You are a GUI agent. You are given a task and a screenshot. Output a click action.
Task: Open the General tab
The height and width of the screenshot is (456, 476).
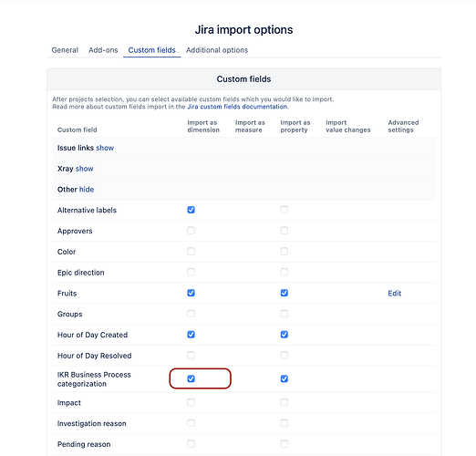(65, 50)
